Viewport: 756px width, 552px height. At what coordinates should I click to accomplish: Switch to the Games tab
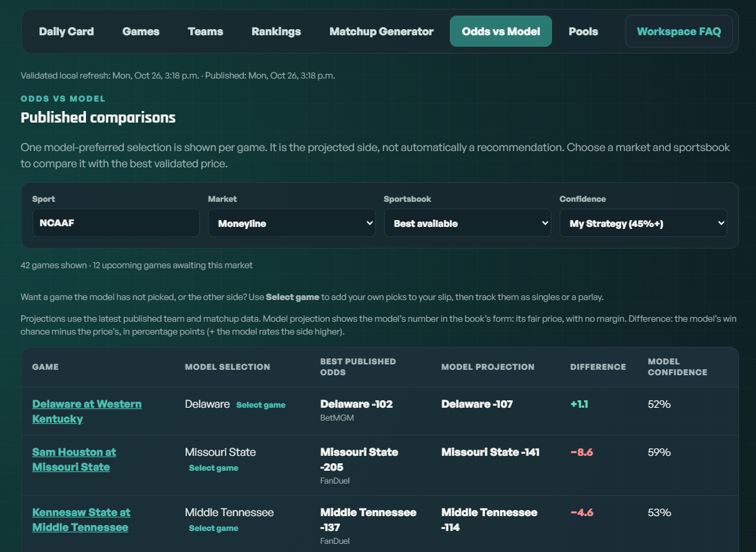coord(141,31)
